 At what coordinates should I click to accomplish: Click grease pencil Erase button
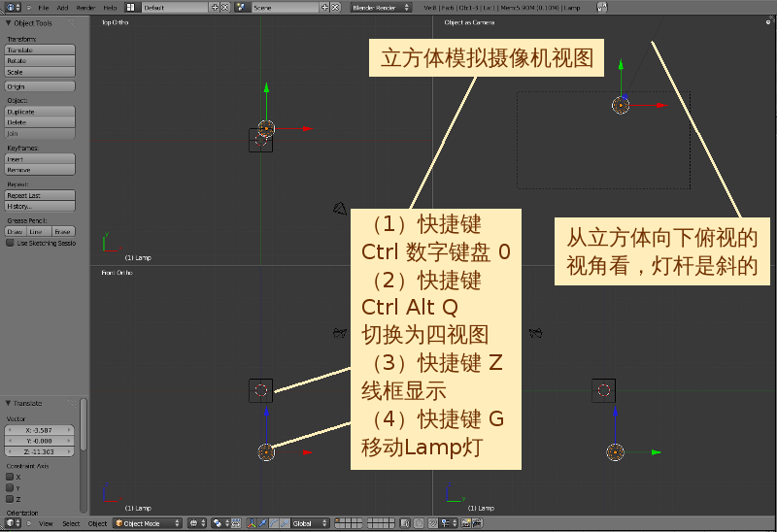(x=63, y=231)
